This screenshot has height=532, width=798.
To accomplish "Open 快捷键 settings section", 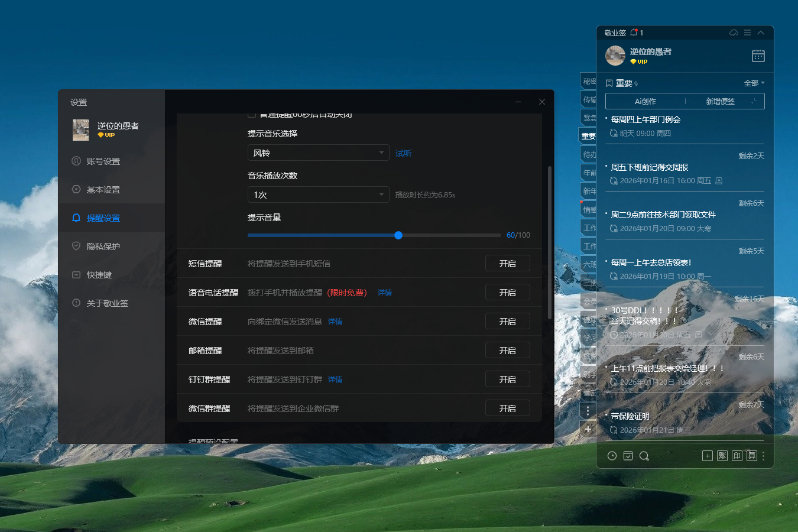I will click(x=99, y=275).
